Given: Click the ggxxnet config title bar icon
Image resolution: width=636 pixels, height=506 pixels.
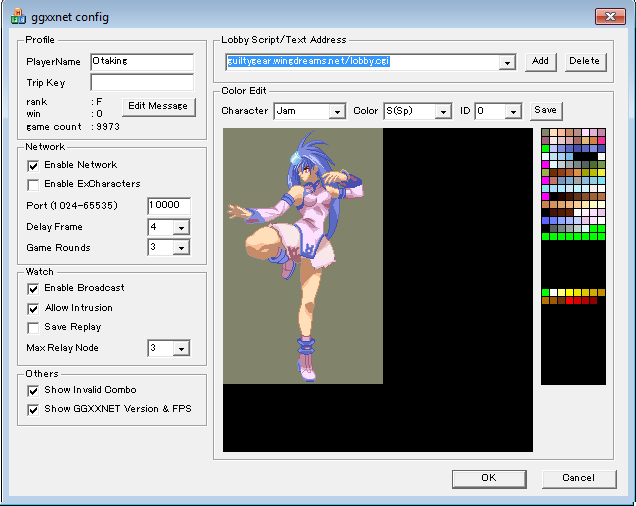Looking at the screenshot, I should (x=18, y=17).
